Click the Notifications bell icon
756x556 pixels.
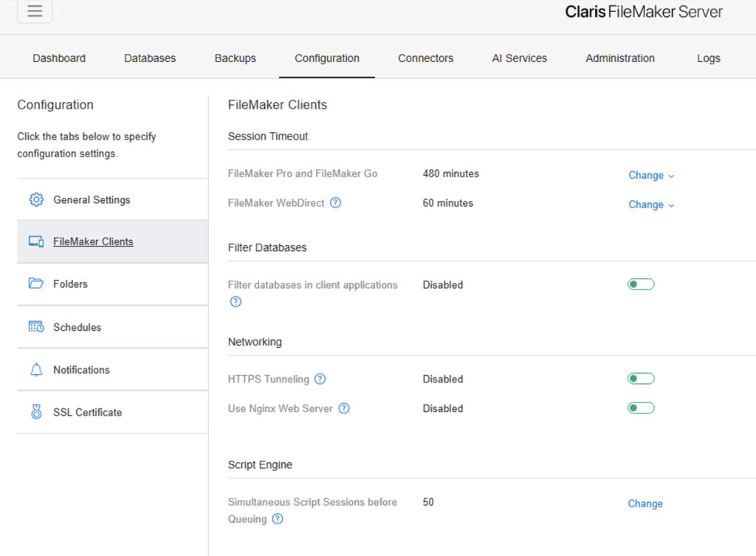(x=36, y=369)
